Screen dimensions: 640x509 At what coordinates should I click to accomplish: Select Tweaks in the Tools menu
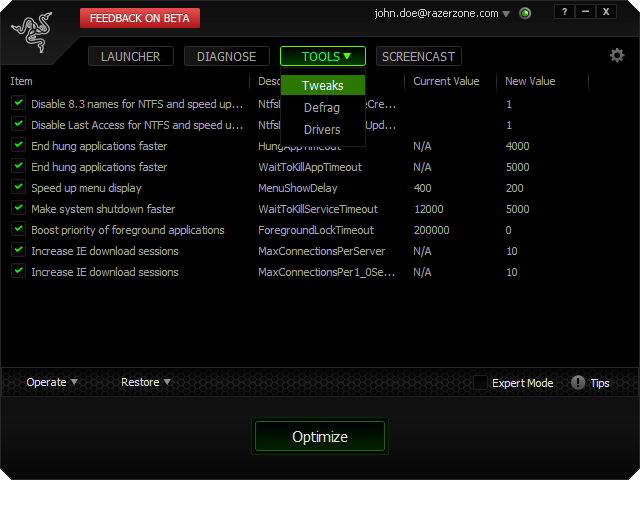point(322,86)
